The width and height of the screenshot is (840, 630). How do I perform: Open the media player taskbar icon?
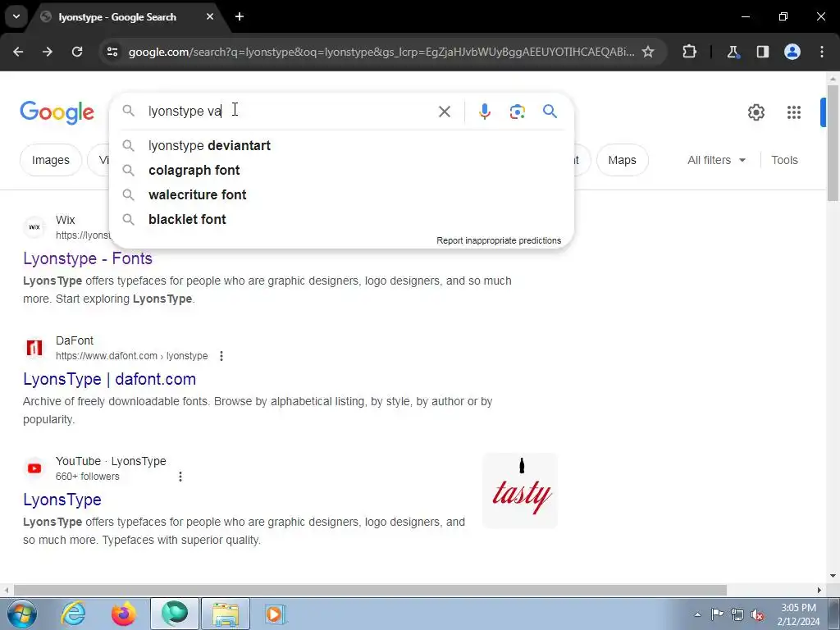[276, 614]
